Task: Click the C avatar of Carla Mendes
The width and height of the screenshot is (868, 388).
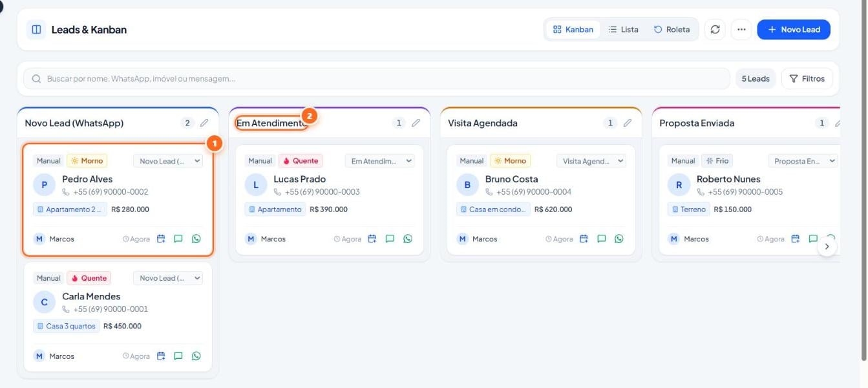Action: pyautogui.click(x=44, y=302)
